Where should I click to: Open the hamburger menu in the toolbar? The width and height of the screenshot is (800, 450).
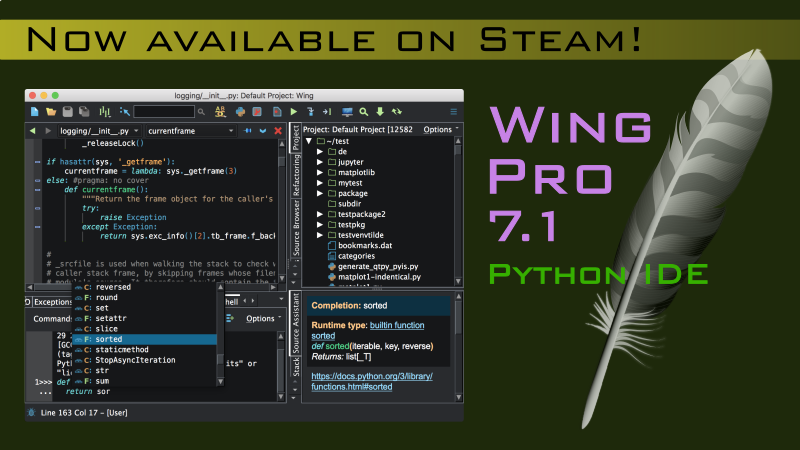[x=454, y=112]
